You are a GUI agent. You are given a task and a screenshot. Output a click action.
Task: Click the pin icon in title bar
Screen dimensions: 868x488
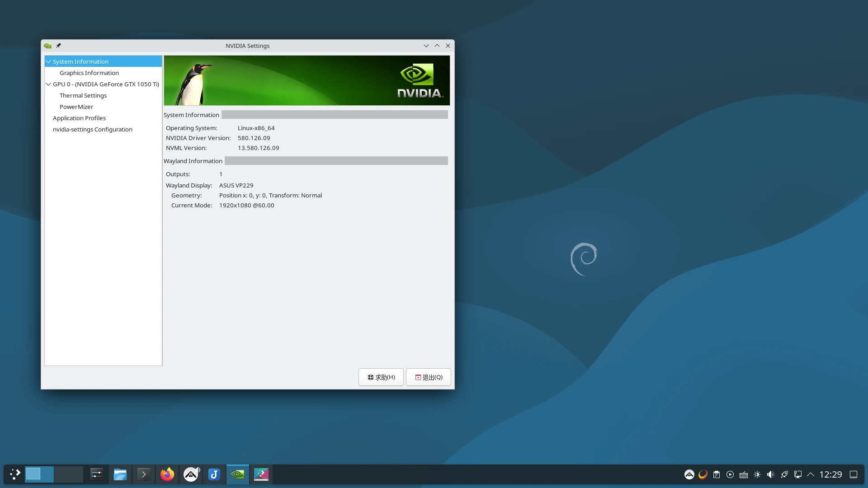pyautogui.click(x=58, y=46)
